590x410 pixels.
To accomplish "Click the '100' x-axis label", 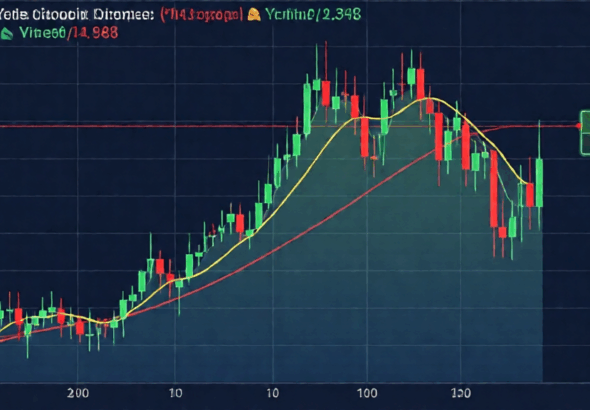I will coord(367,393).
